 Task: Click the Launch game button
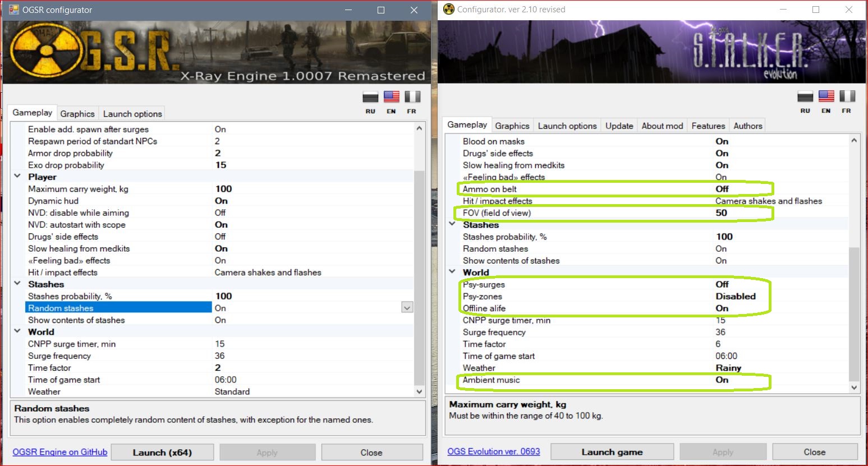point(612,452)
